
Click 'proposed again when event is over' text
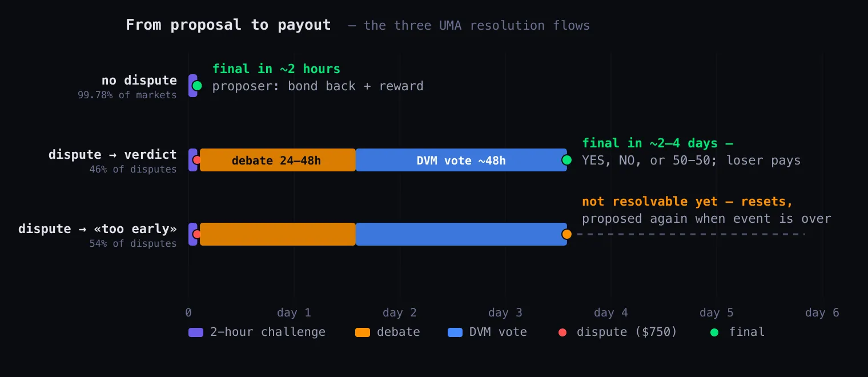706,219
